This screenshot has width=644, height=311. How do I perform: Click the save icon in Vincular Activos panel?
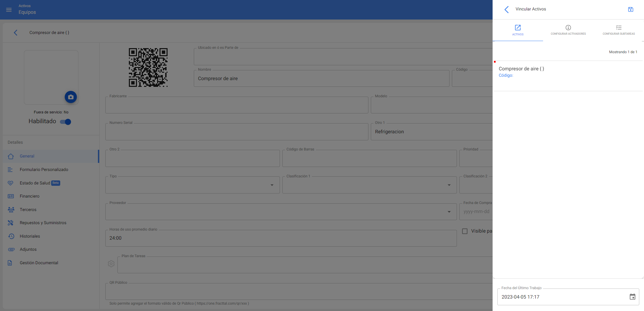pyautogui.click(x=631, y=9)
